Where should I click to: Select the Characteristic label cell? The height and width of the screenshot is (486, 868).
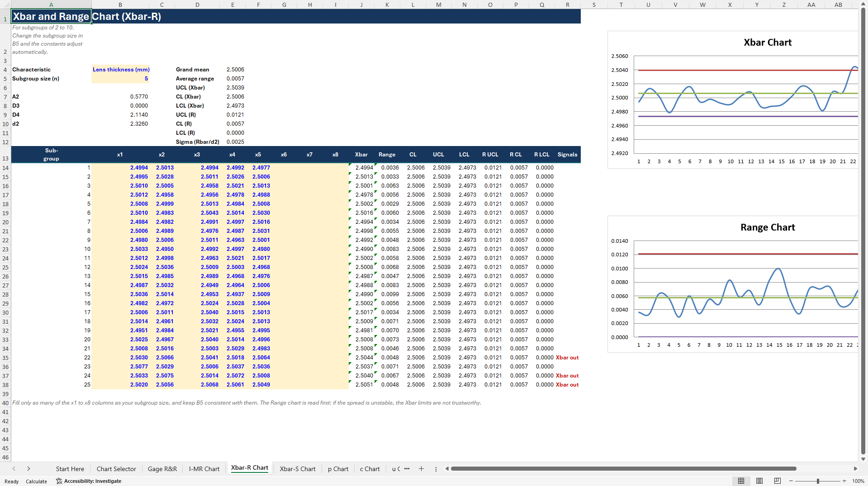(x=51, y=70)
